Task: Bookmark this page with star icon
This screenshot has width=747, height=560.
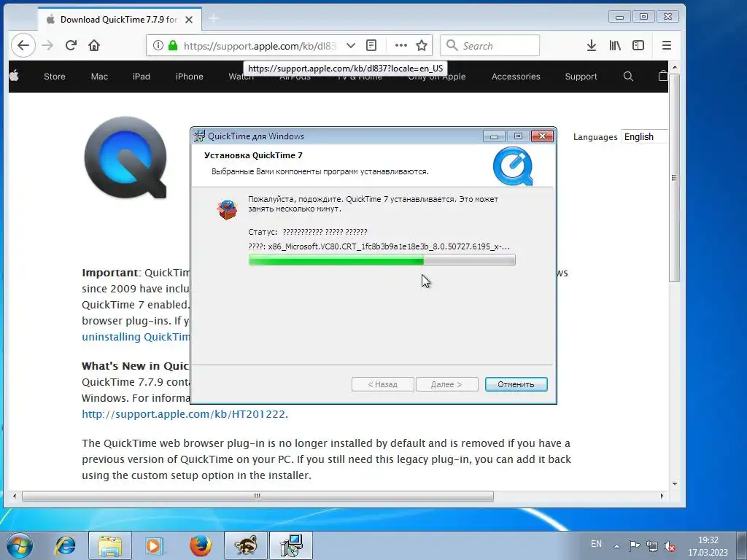Action: (422, 45)
